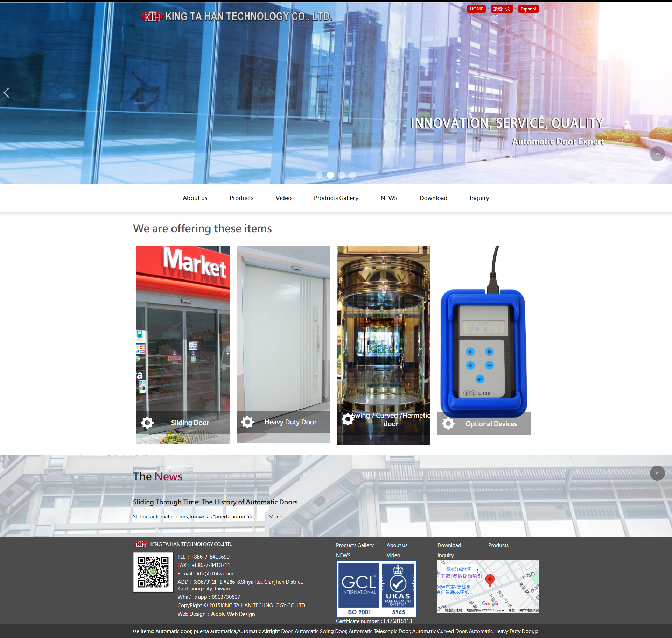Open the Inquiry menu item
672x638 pixels.
click(x=479, y=198)
